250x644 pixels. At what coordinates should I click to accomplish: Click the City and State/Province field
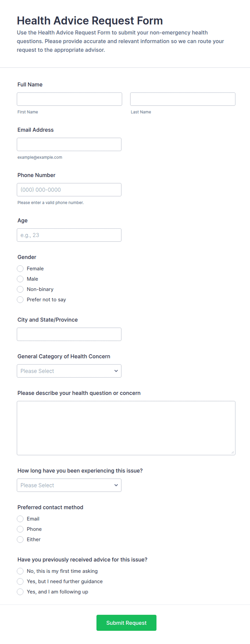[69, 334]
